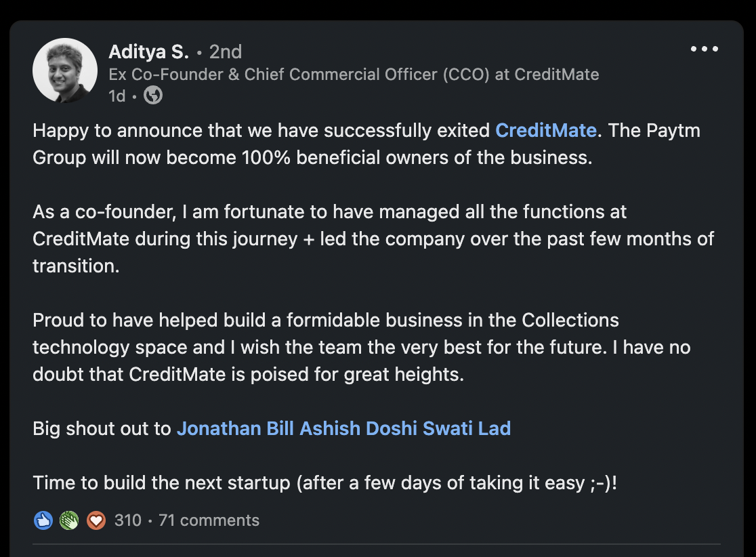This screenshot has width=756, height=557.
Task: View the 71 comments on the post
Action: (x=209, y=520)
